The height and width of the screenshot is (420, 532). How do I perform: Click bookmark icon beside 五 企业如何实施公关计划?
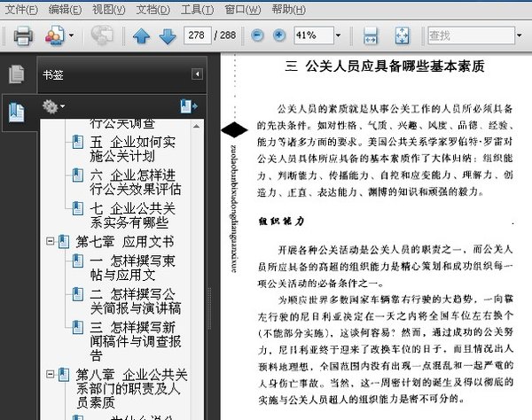(x=78, y=142)
